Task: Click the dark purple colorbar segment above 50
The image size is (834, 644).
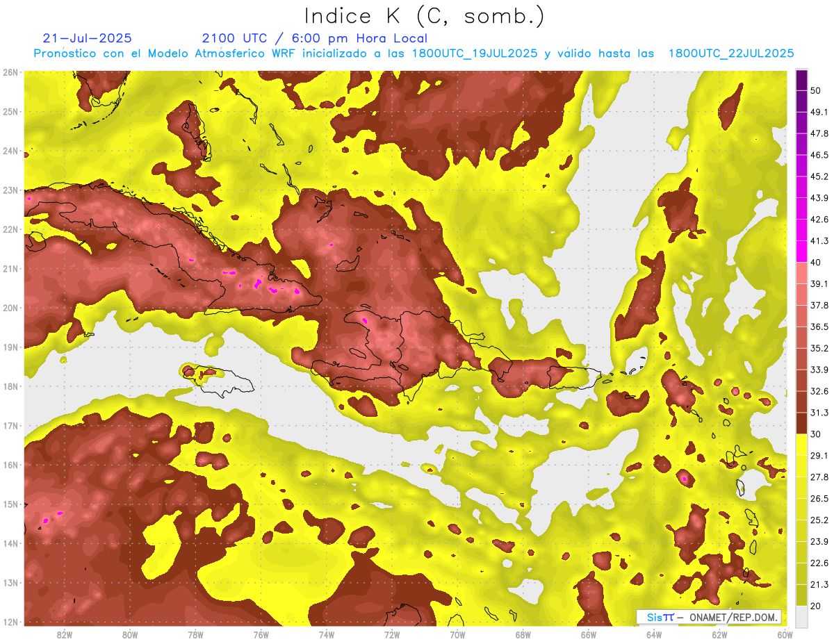Action: click(801, 80)
